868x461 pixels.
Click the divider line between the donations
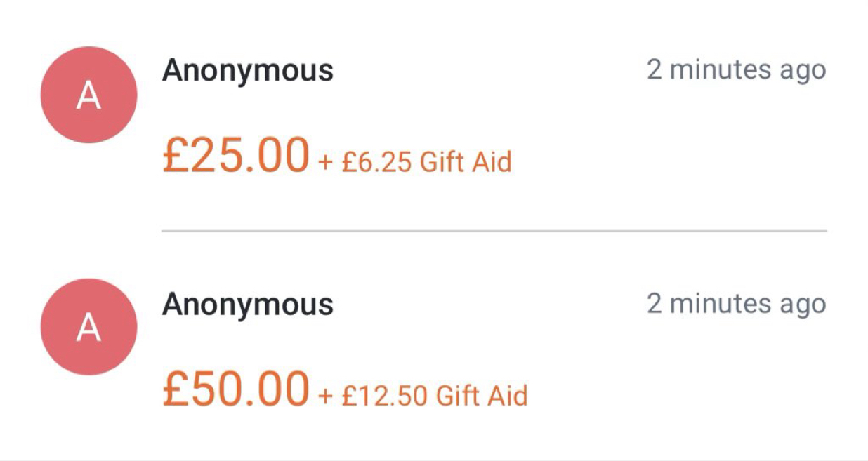click(494, 230)
